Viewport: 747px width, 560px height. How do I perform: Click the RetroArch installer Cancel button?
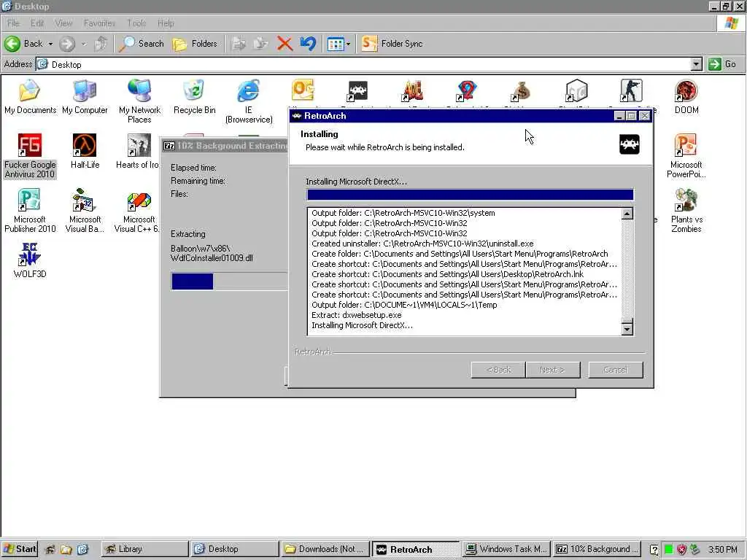[x=616, y=370]
